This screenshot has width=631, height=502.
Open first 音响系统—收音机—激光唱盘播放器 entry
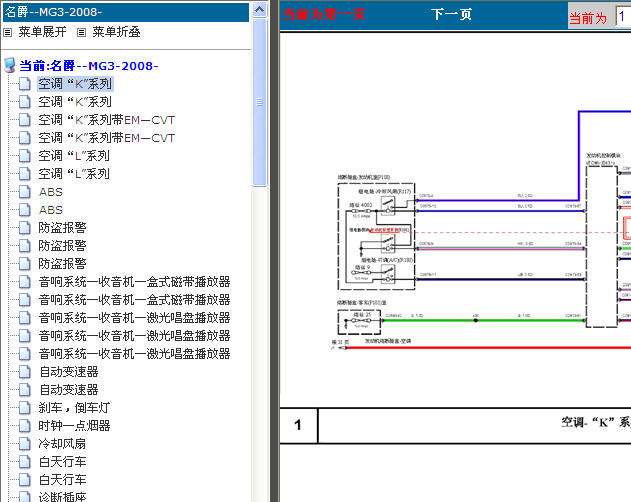click(x=134, y=318)
